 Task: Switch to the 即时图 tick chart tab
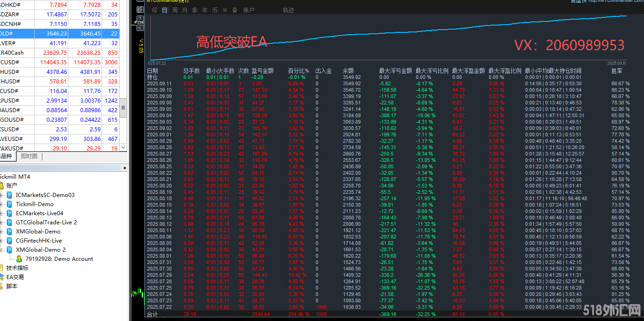pyautogui.click(x=29, y=156)
